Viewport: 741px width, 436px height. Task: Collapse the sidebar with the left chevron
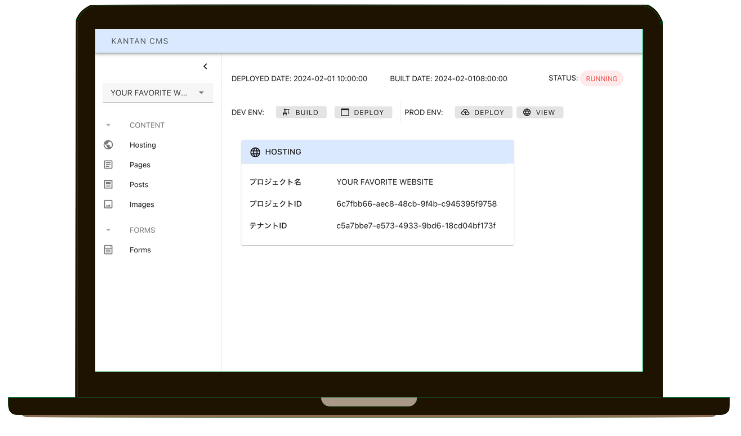tap(205, 67)
